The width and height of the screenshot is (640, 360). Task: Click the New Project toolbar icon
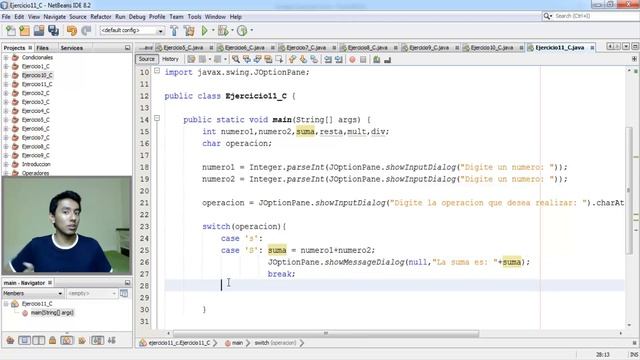(24, 31)
